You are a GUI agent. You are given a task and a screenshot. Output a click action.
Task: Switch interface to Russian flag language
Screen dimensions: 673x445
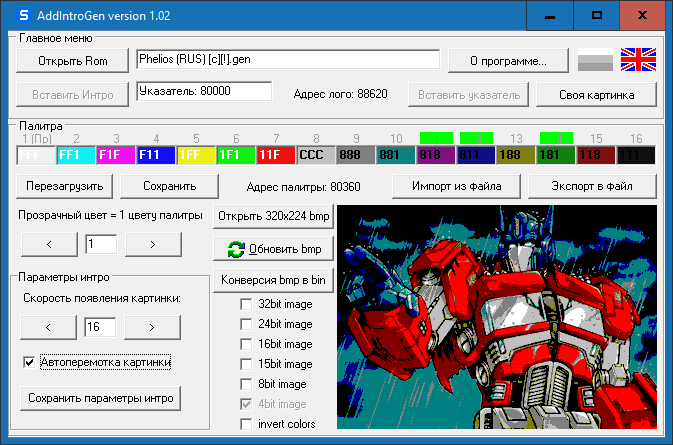(595, 60)
